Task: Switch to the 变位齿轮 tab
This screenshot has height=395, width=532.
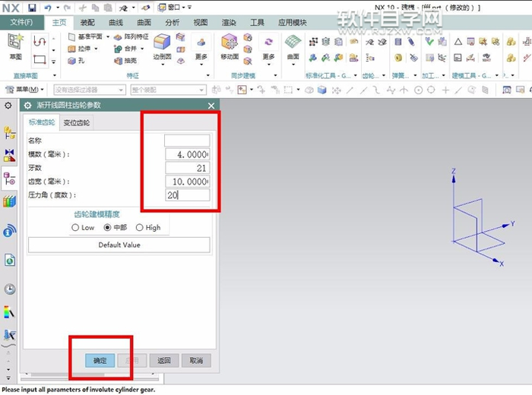Action: click(76, 122)
